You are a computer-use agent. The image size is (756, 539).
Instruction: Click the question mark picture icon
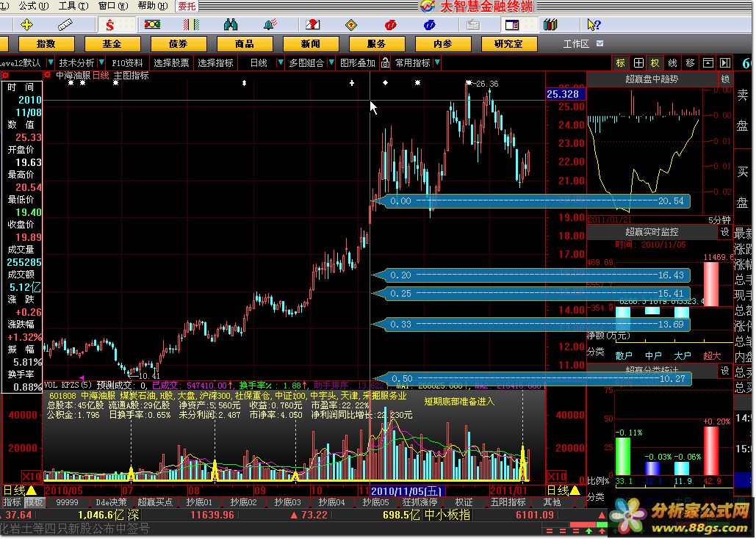[x=312, y=24]
